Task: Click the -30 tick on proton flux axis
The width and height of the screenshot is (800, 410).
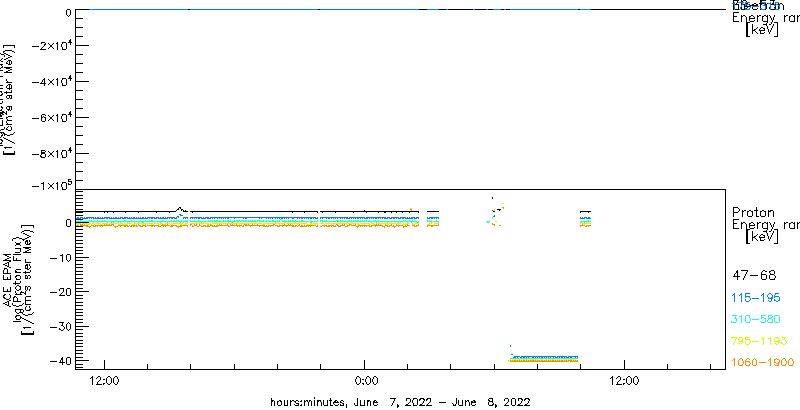Action: 60,326
